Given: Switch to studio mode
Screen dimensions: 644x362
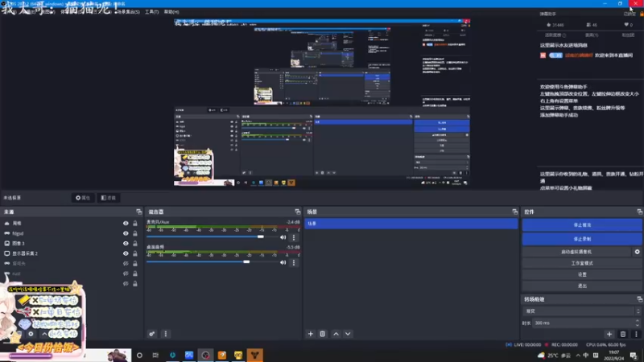Looking at the screenshot, I should (582, 263).
